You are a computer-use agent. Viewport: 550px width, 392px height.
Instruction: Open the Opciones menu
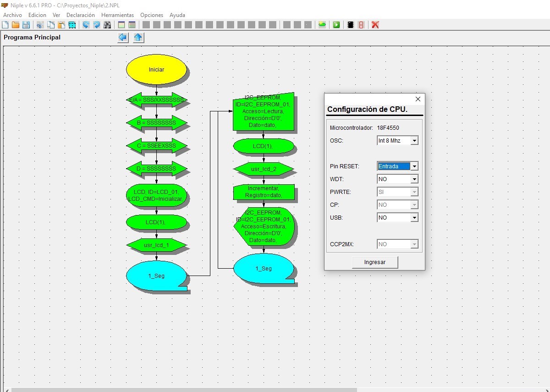[x=152, y=15]
